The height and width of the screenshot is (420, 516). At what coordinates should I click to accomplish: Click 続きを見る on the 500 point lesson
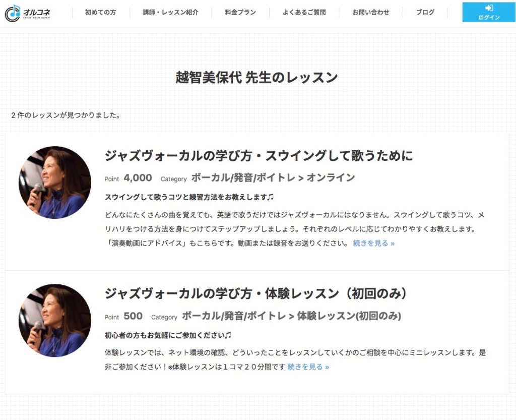point(308,367)
